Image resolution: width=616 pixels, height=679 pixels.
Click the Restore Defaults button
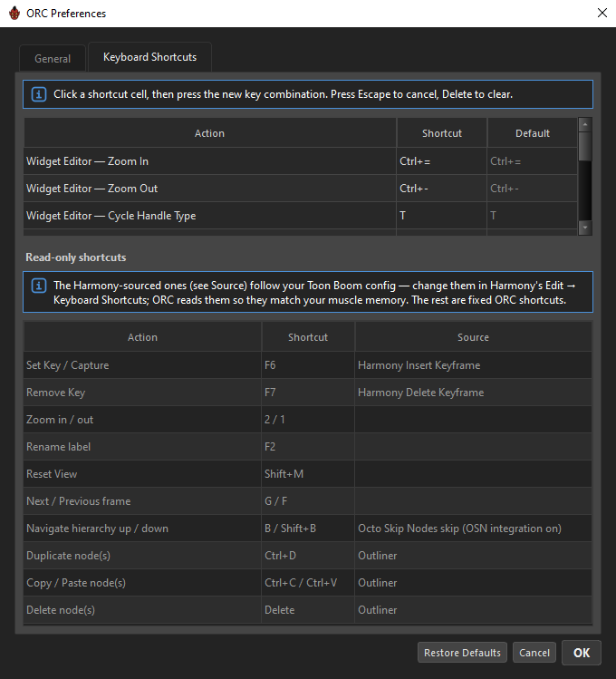462,653
